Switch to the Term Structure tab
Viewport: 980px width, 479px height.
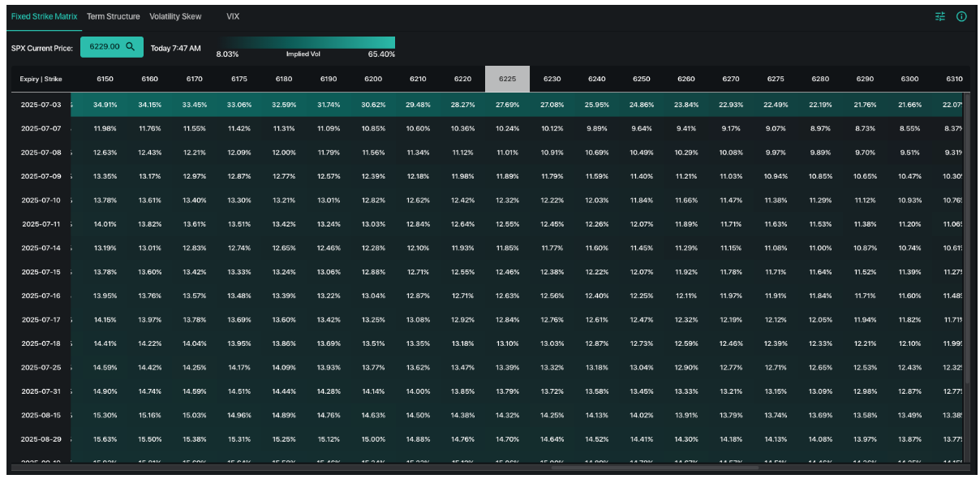113,16
